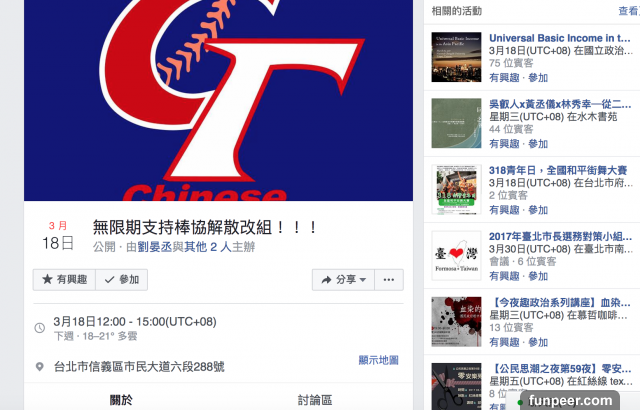This screenshot has width=640, height=410.
Task: Open the 吳叡人x黃丞儀x林秀幸 event link
Action: coord(560,104)
